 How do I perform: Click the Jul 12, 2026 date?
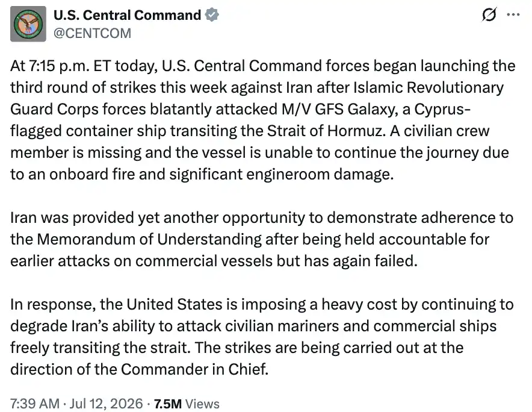tap(106, 404)
